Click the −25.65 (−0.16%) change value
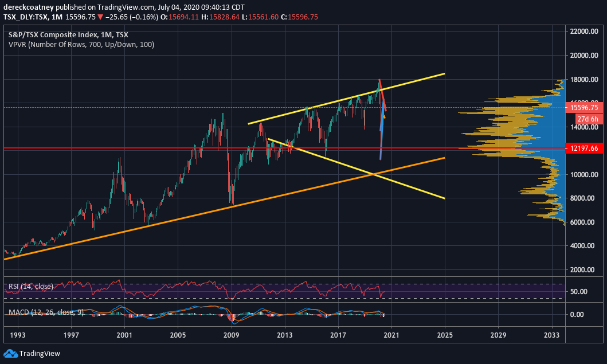This screenshot has width=607, height=364. 131,17
